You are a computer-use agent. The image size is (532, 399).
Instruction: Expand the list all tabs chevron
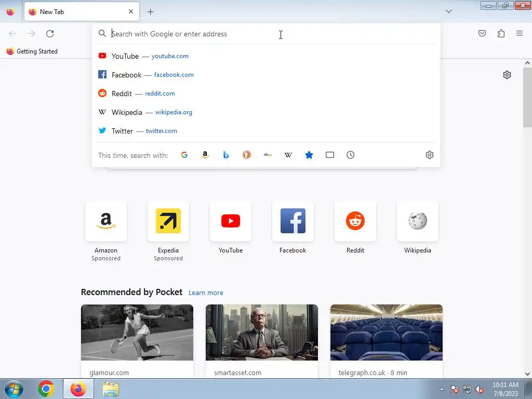pyautogui.click(x=448, y=11)
